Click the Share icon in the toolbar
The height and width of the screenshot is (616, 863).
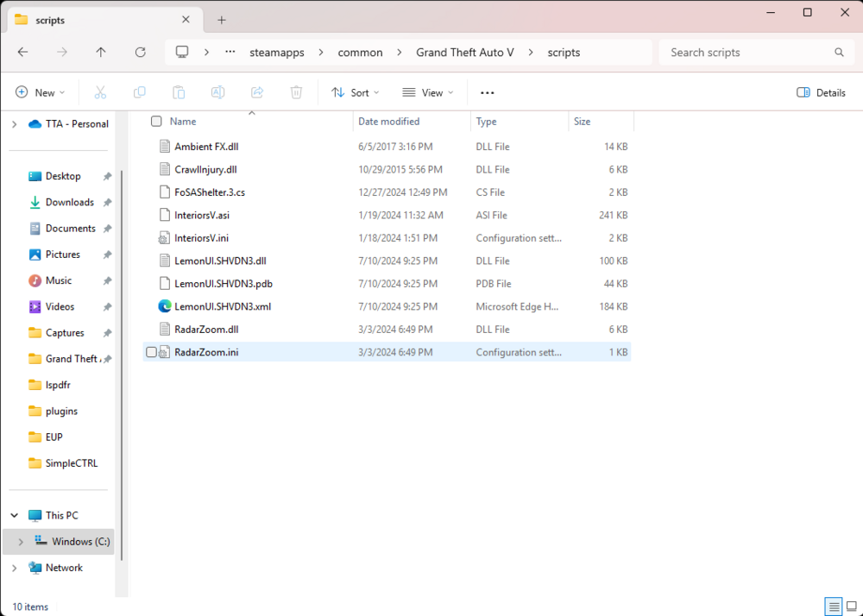point(256,92)
